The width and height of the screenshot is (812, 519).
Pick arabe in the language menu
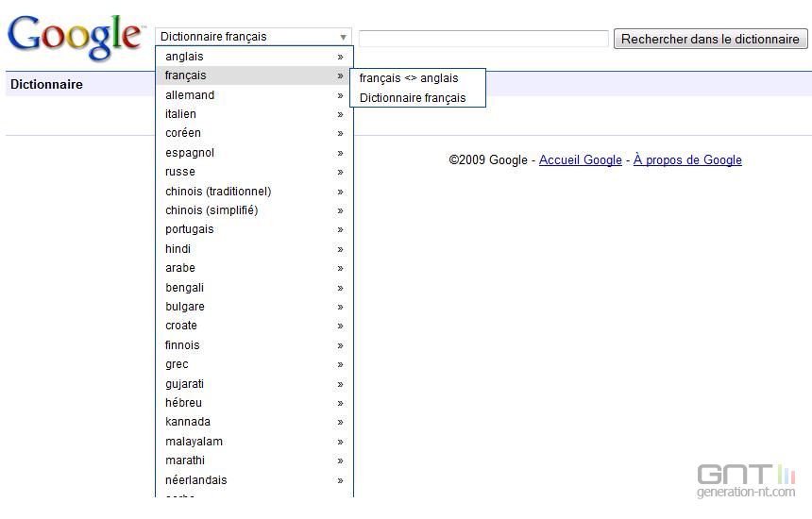point(180,268)
